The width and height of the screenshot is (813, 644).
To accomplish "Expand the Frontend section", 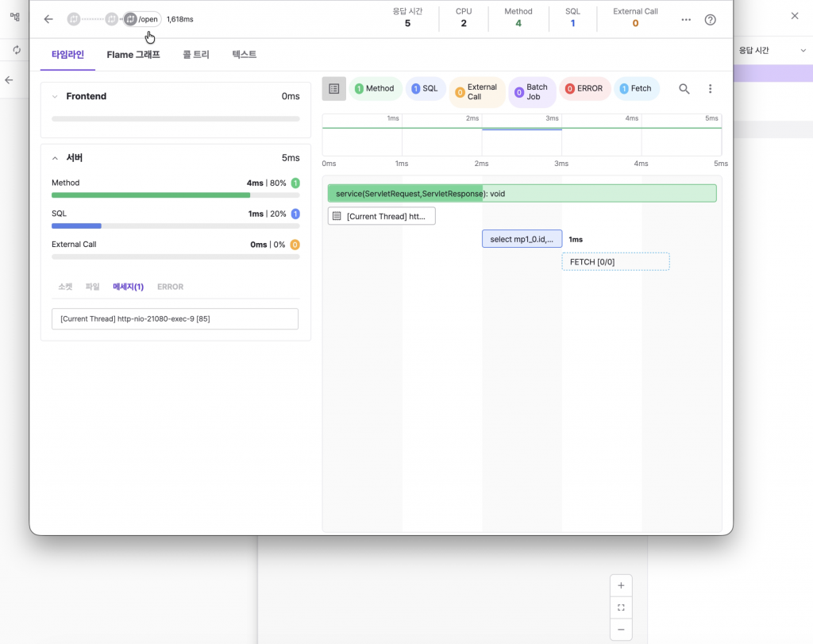I will click(x=55, y=96).
